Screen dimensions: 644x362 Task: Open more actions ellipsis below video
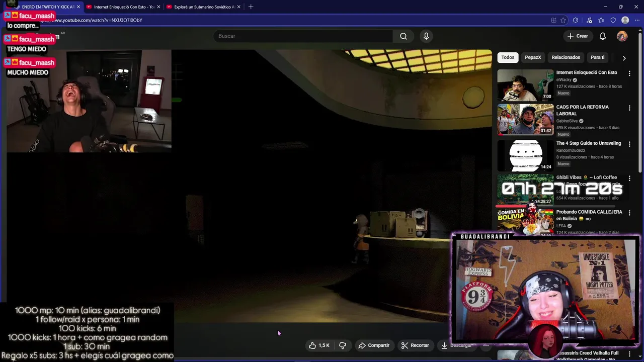486,345
